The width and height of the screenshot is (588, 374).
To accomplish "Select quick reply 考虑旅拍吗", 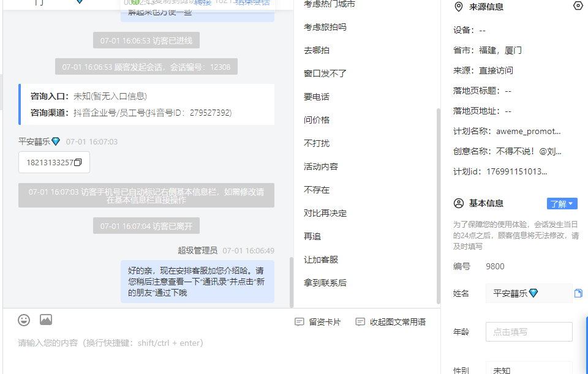I will point(325,27).
